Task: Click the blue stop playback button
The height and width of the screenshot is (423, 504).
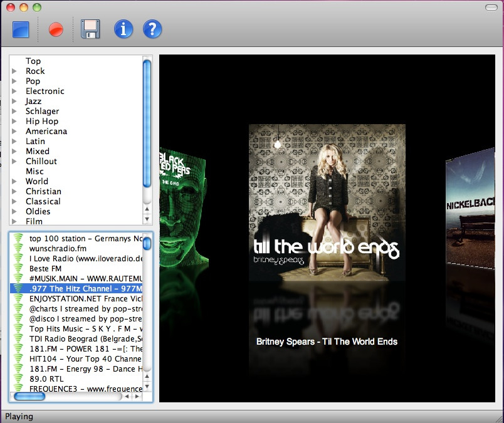Action: tap(21, 29)
